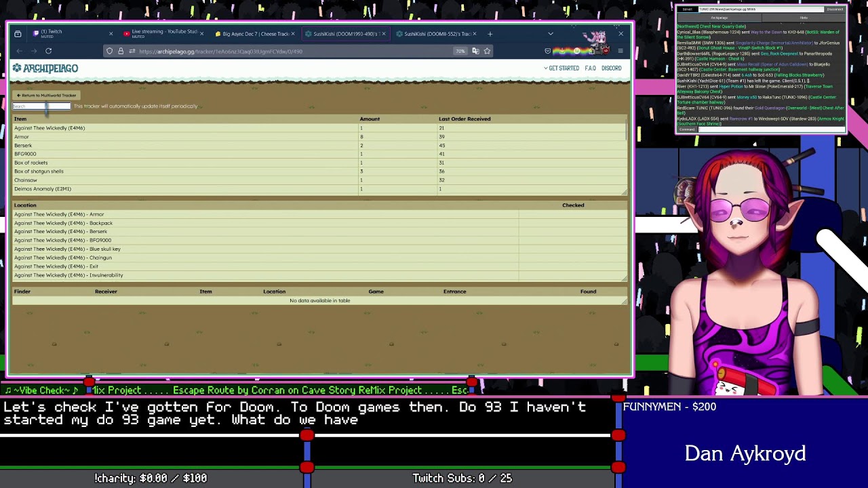Translate this page via address bar icon
This screenshot has width=868, height=488.
(475, 51)
